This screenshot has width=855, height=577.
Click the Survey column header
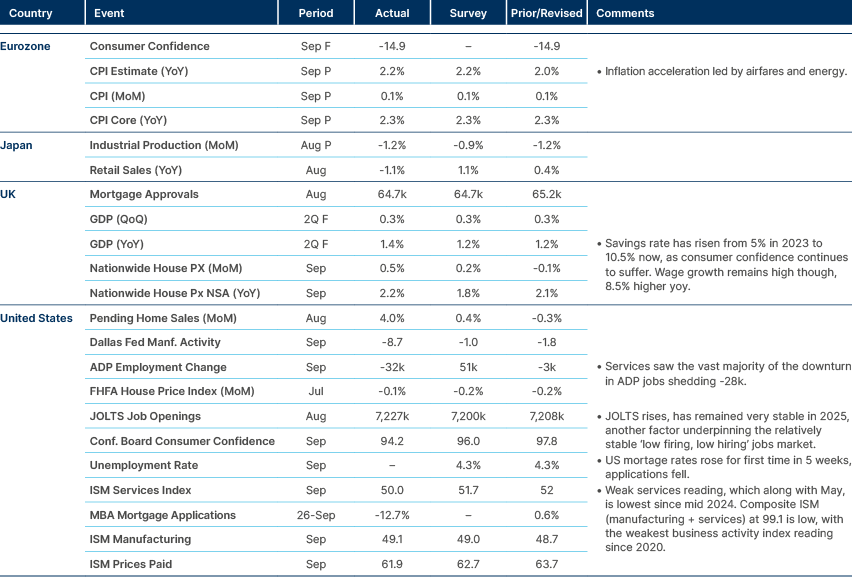click(466, 12)
